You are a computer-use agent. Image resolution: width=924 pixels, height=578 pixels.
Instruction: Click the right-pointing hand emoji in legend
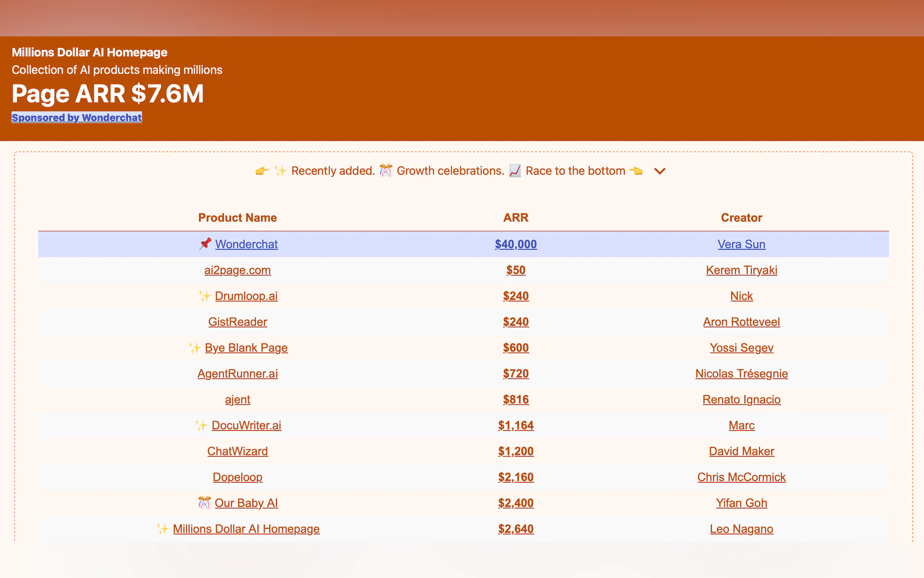pos(262,171)
